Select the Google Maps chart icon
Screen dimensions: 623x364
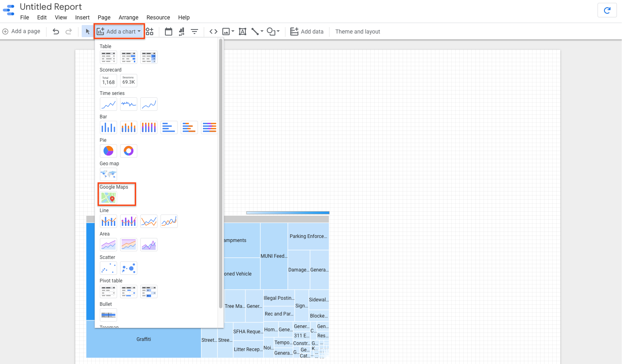point(108,198)
